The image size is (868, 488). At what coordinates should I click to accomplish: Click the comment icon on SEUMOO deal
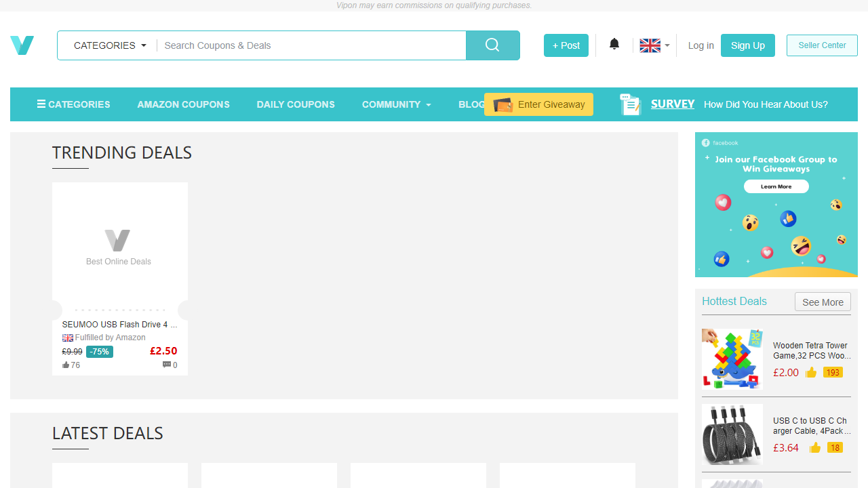click(167, 365)
